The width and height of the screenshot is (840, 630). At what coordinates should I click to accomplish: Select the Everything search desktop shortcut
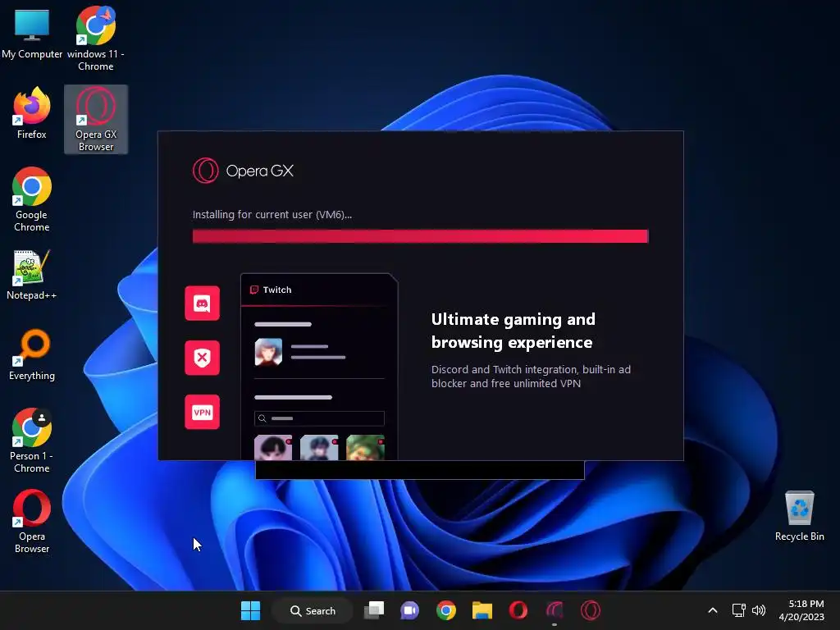(32, 354)
